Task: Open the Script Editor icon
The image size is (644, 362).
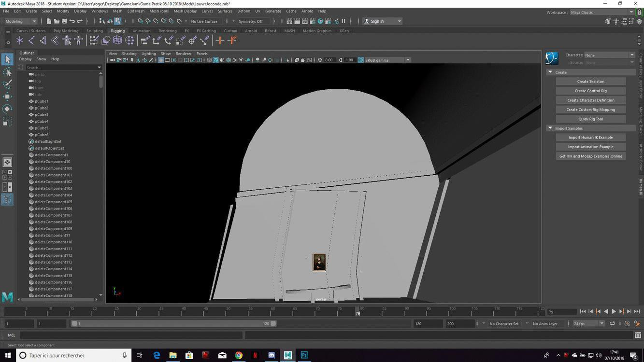Action: coord(638,335)
